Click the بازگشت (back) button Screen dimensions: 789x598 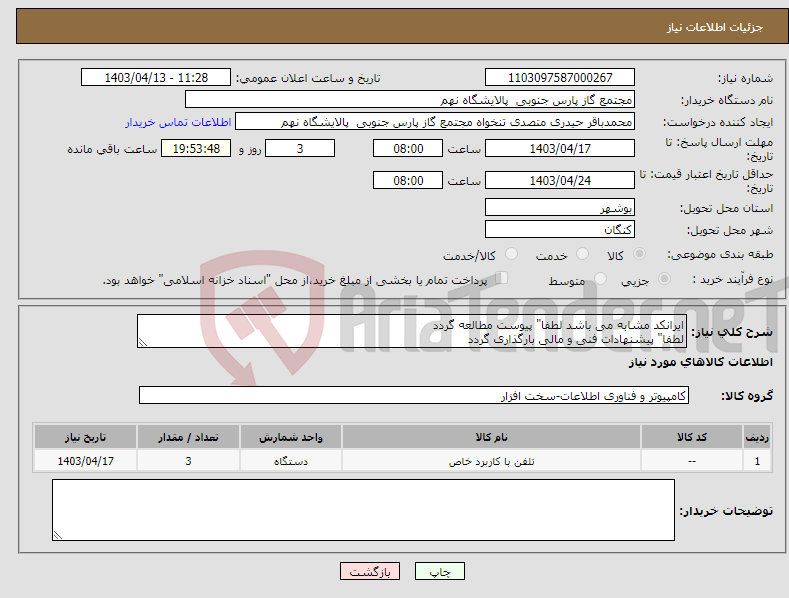pyautogui.click(x=370, y=571)
